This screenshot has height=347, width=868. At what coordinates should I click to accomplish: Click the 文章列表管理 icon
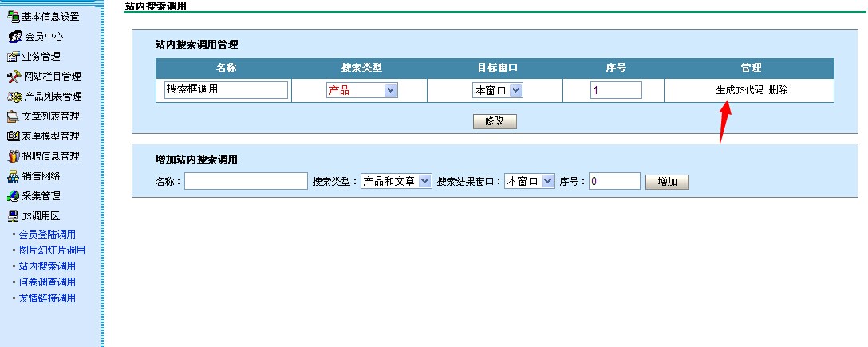[13, 116]
